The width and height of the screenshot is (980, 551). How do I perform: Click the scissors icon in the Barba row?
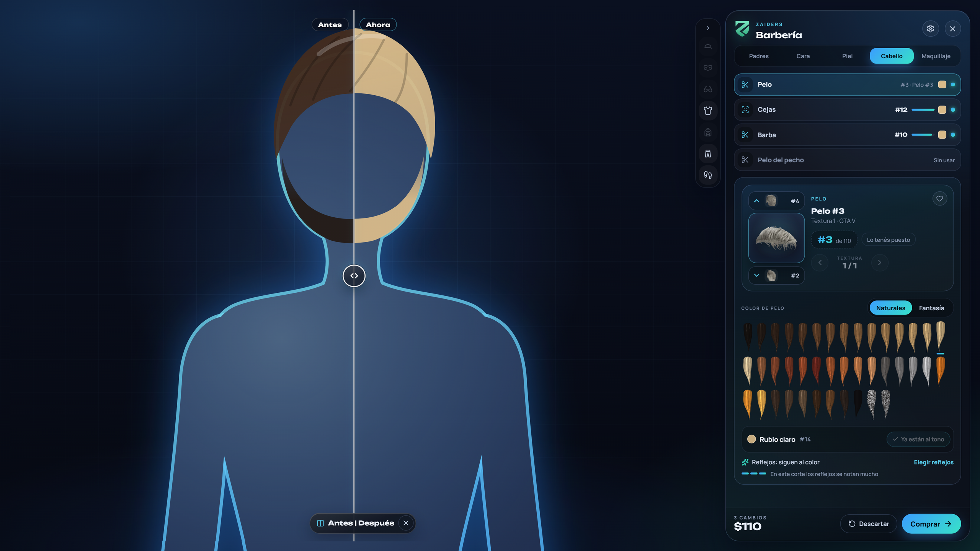[745, 135]
